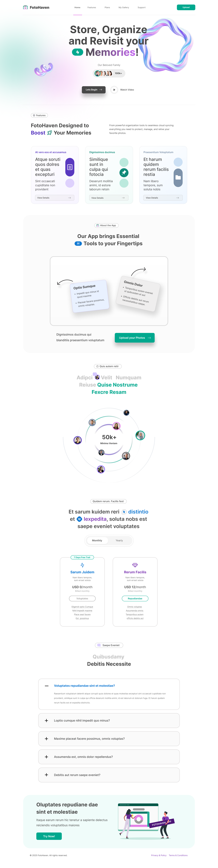Expand the Maxime placeat facere FAQ
Image resolution: width=218 pixels, height=868 pixels.
[47, 739]
